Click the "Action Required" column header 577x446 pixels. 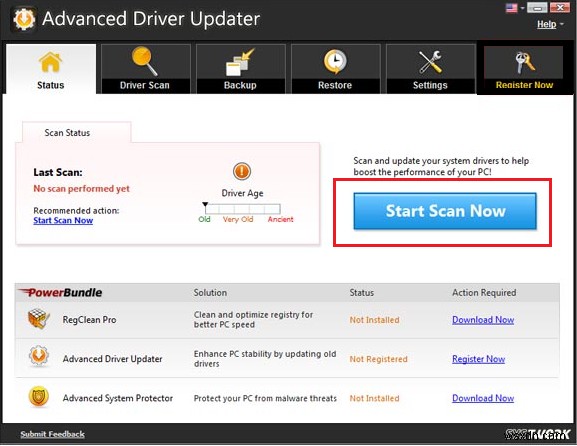pyautogui.click(x=484, y=293)
